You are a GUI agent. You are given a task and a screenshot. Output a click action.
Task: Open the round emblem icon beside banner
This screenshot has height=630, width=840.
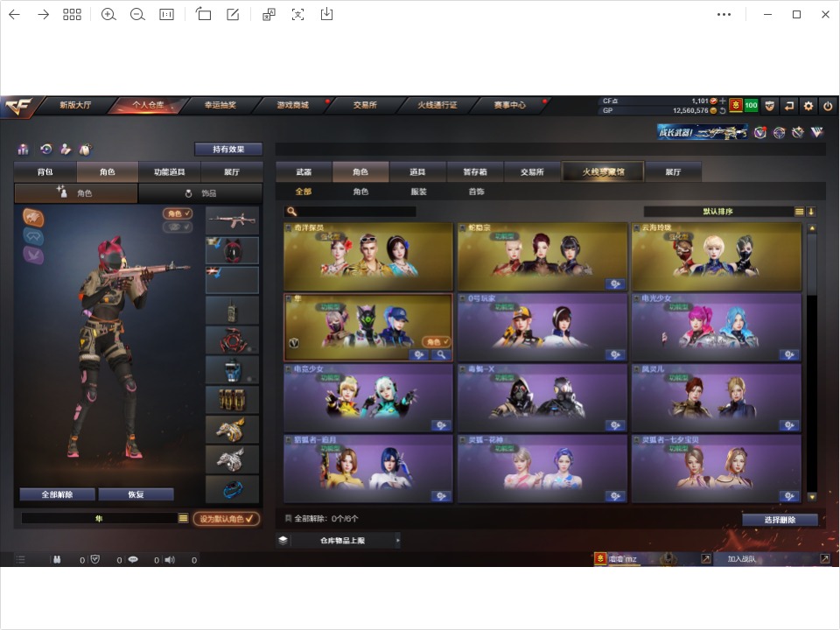[780, 132]
